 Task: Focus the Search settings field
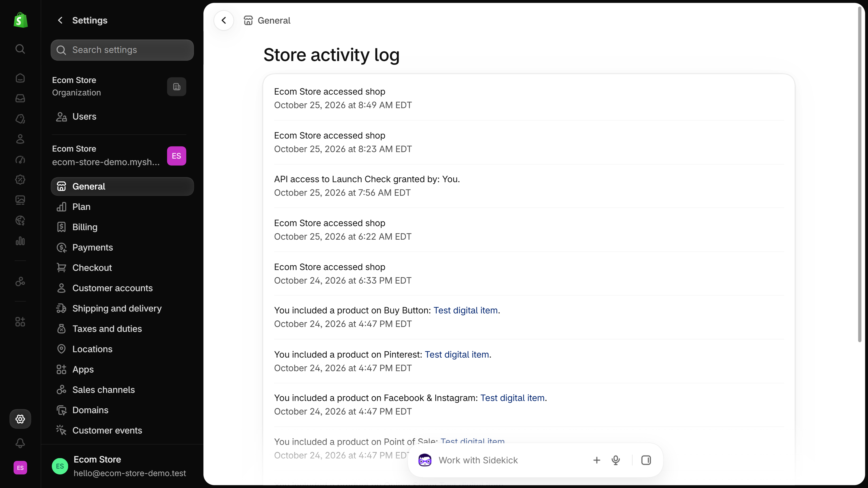pos(122,50)
